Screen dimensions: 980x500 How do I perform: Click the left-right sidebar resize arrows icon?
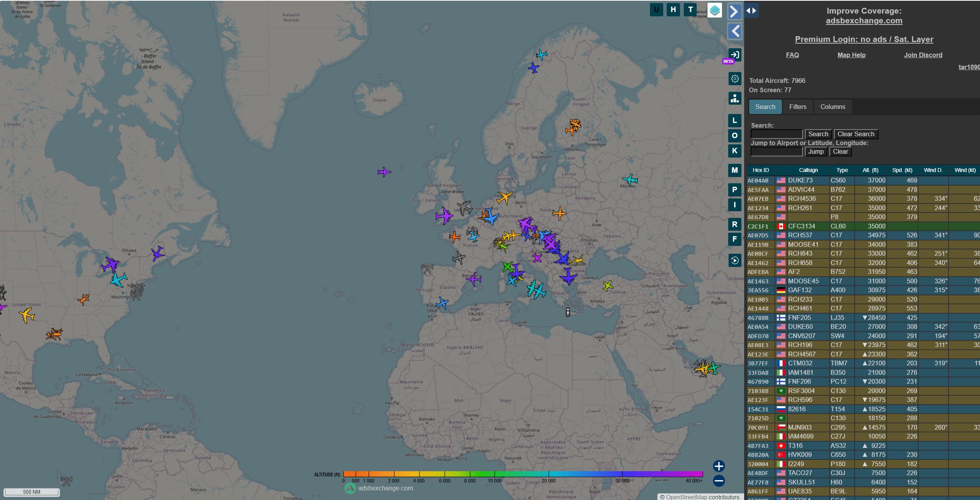[751, 11]
